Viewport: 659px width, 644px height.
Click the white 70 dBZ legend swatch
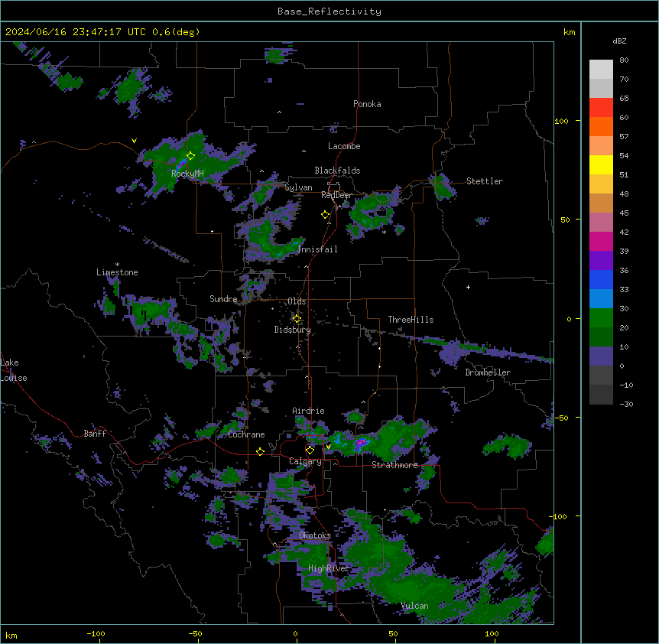(601, 70)
